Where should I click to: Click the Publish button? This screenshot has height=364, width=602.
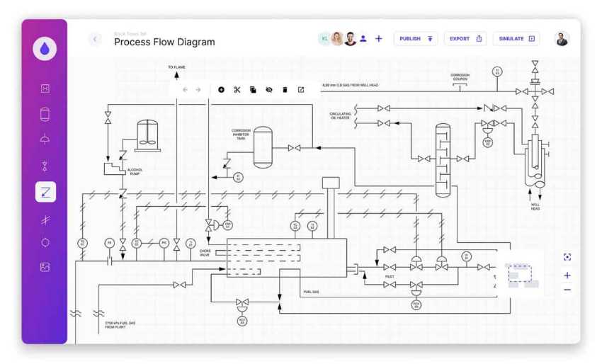pyautogui.click(x=416, y=39)
